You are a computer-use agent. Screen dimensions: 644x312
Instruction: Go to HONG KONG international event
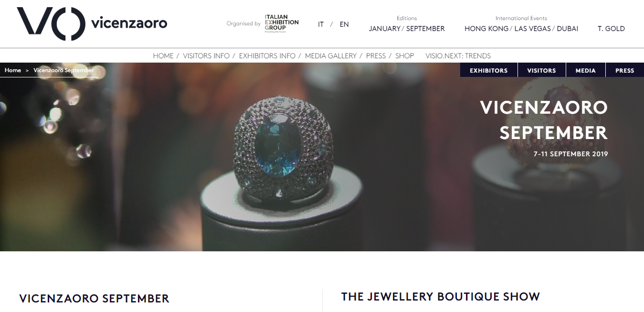pyautogui.click(x=486, y=29)
